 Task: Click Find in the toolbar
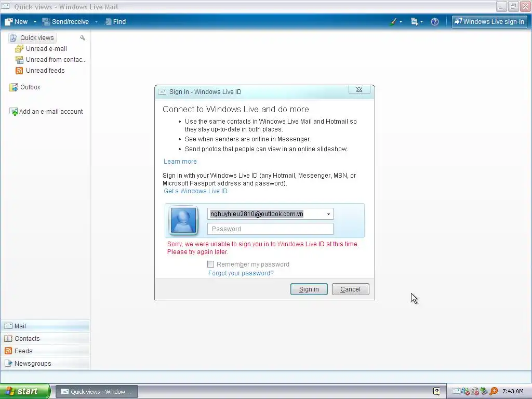(115, 22)
